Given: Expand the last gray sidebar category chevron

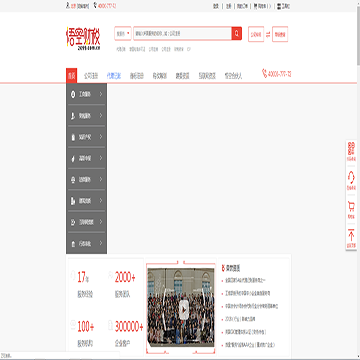Looking at the screenshot, I should point(101,244).
